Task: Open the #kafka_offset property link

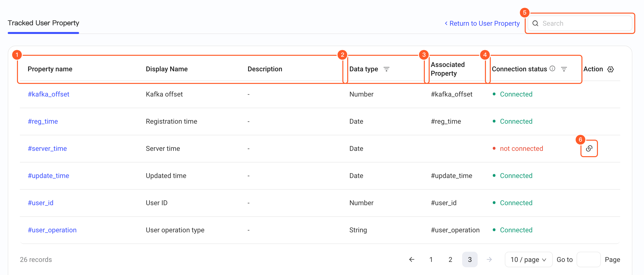Action: (48, 94)
